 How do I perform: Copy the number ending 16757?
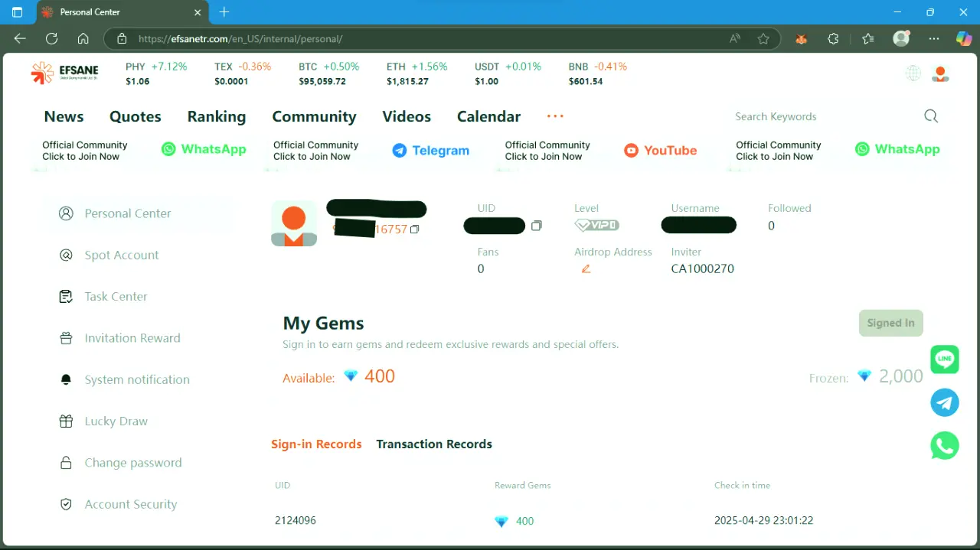click(415, 229)
